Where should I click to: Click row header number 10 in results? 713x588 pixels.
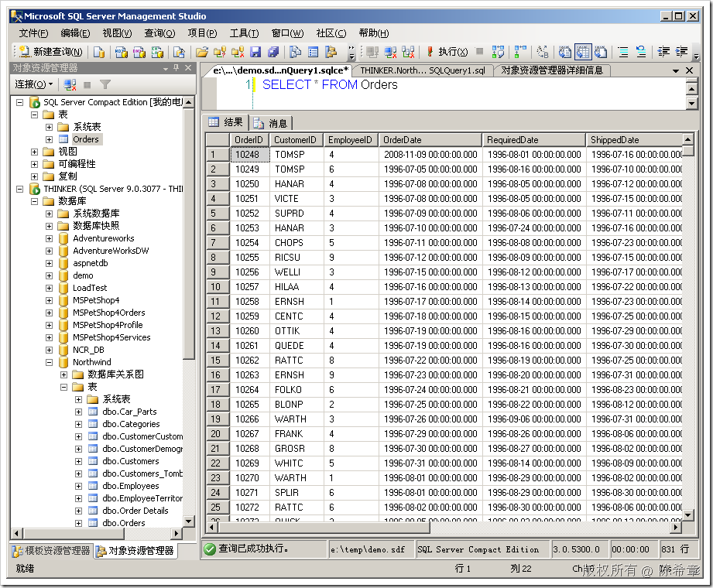[x=218, y=287]
